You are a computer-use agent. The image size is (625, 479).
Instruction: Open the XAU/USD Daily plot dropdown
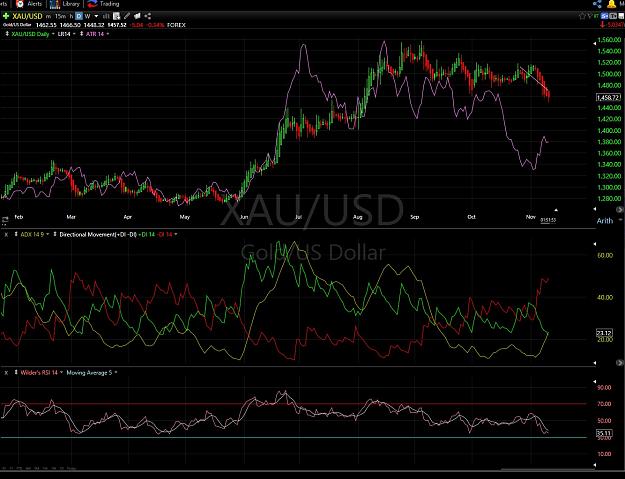tap(53, 34)
